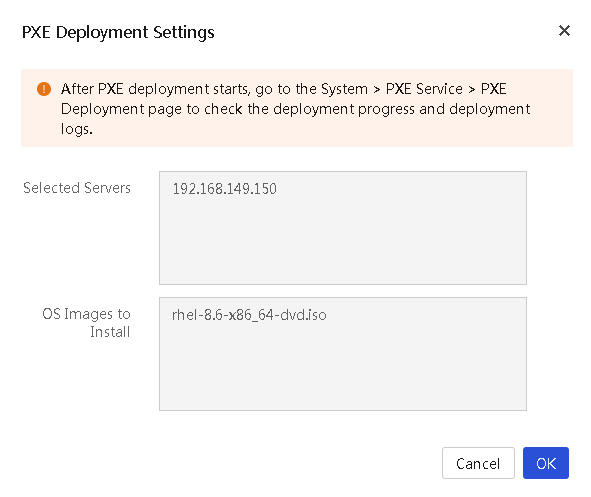Close the PXE Deployment Settings dialog
The height and width of the screenshot is (497, 591).
click(x=564, y=31)
